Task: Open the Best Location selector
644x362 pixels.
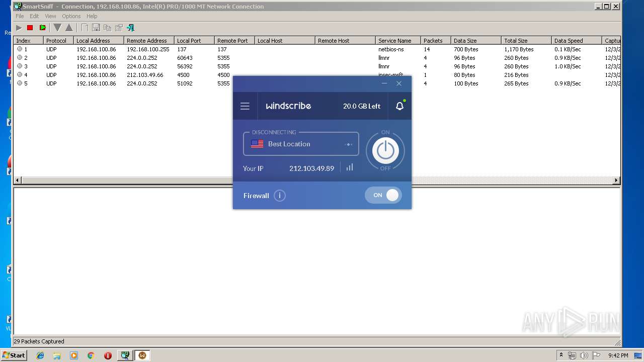Action: (x=301, y=144)
